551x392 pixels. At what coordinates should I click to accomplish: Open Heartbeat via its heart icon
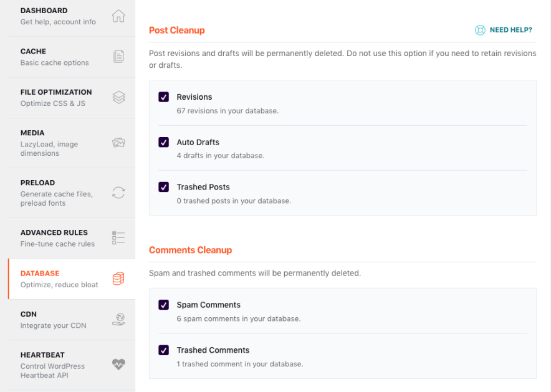click(x=118, y=365)
